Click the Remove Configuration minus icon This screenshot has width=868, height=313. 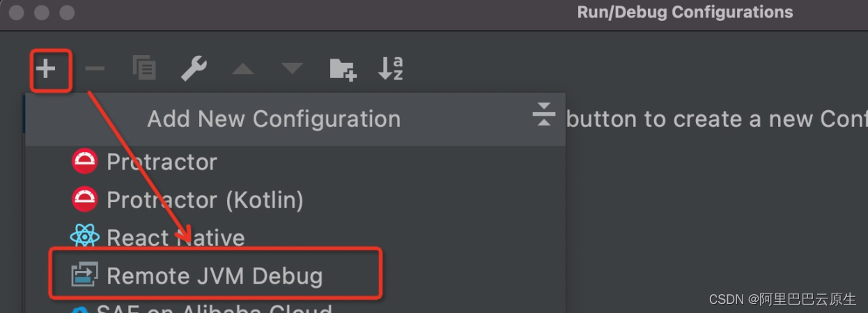pyautogui.click(x=94, y=68)
